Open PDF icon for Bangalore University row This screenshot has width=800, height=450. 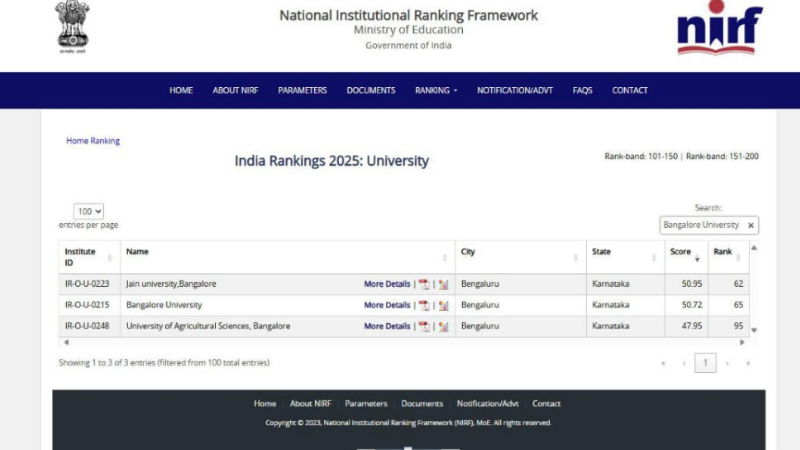pyautogui.click(x=423, y=305)
